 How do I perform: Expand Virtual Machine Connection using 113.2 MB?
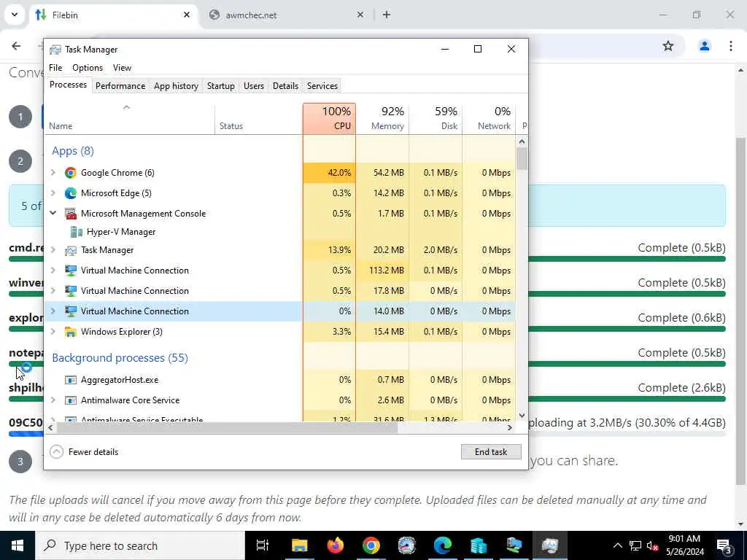[53, 271]
